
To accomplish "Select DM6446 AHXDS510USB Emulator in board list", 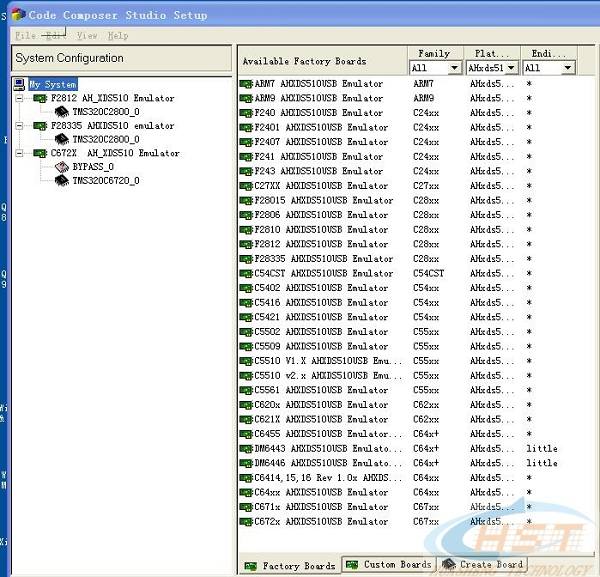I will [328, 463].
